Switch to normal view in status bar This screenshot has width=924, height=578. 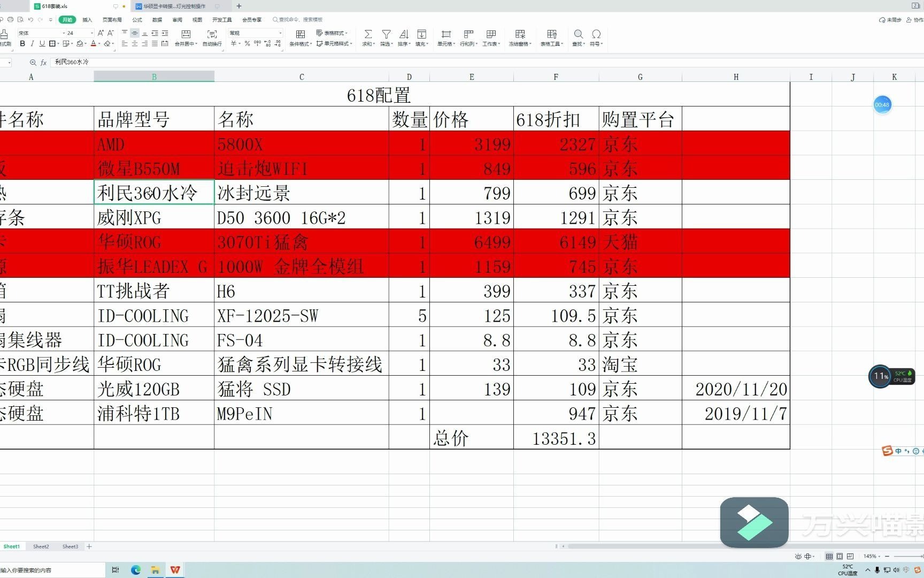[x=829, y=557]
